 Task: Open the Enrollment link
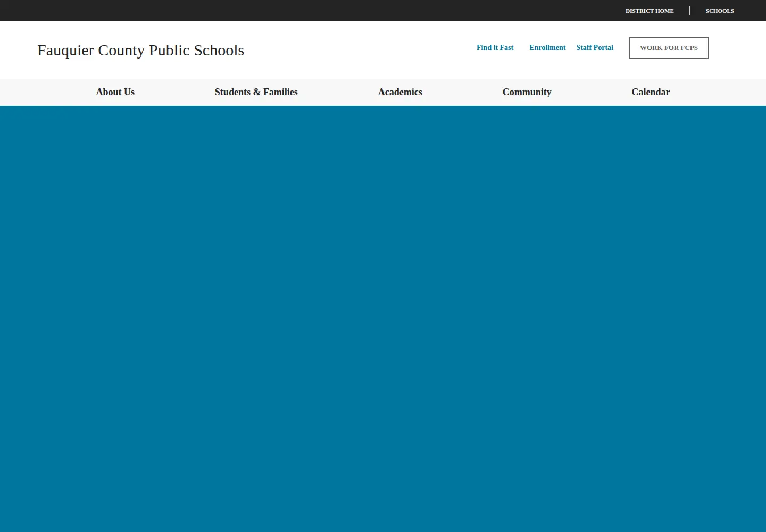(x=547, y=47)
